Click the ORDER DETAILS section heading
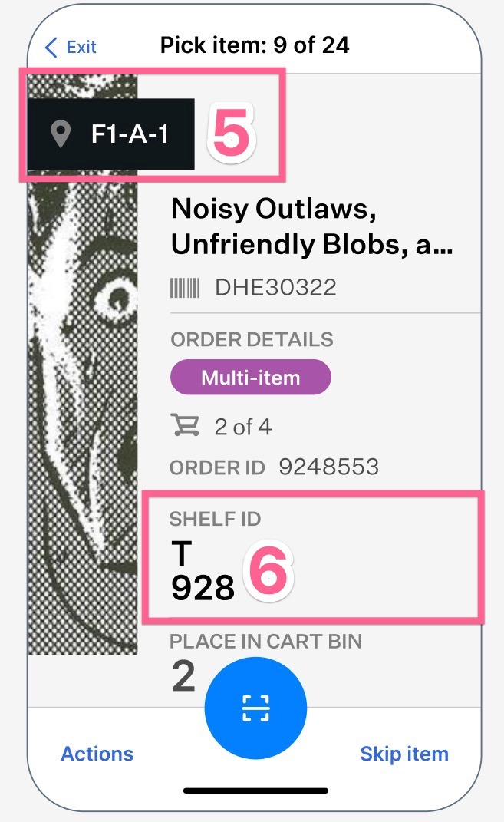Image resolution: width=504 pixels, height=822 pixels. [252, 339]
